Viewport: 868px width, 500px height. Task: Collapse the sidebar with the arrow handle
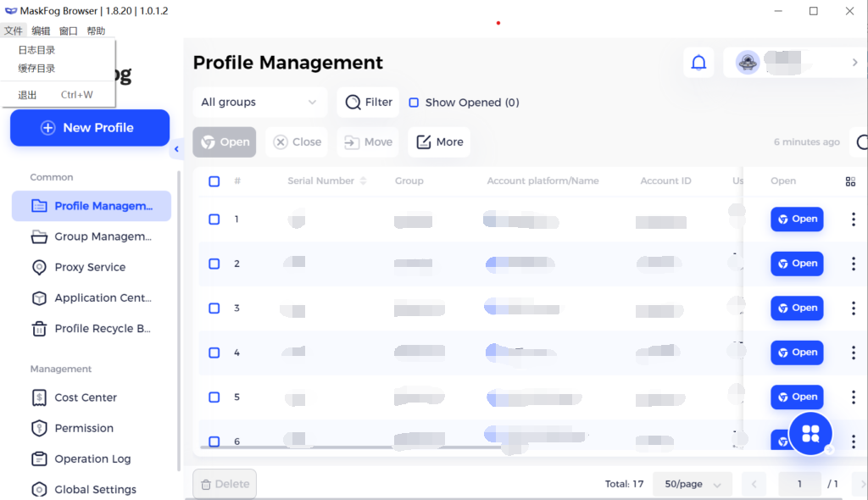point(176,149)
